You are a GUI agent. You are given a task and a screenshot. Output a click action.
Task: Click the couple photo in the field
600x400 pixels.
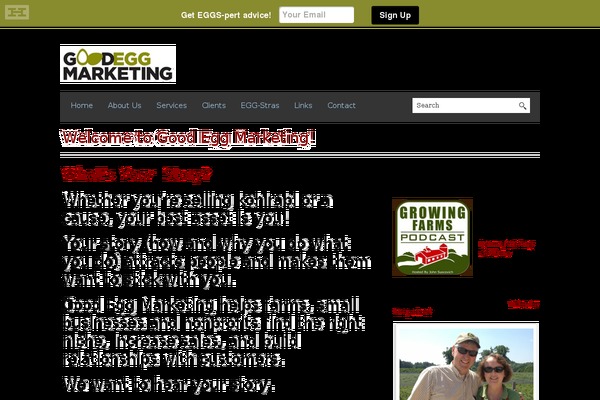[x=466, y=361]
